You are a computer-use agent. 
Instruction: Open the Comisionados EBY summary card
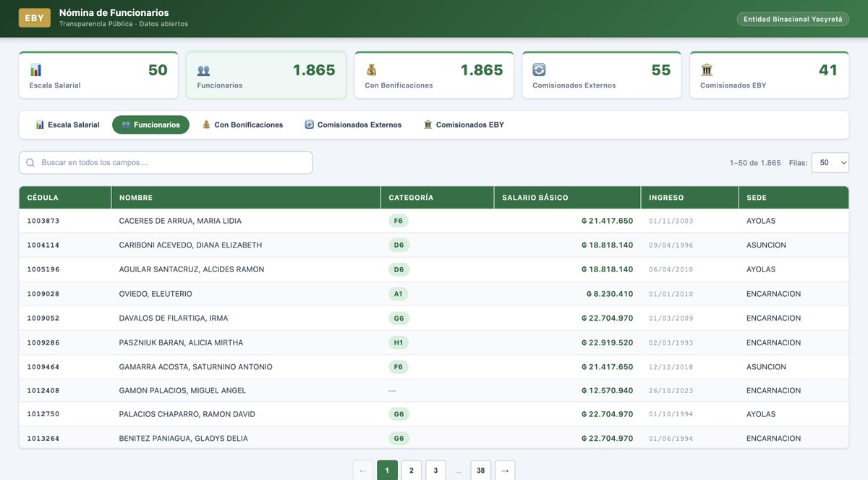point(770,75)
